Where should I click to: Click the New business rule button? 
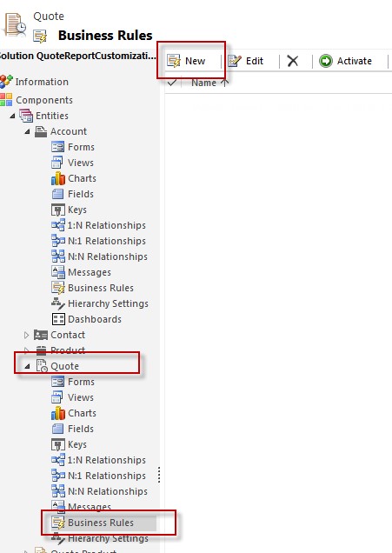186,61
